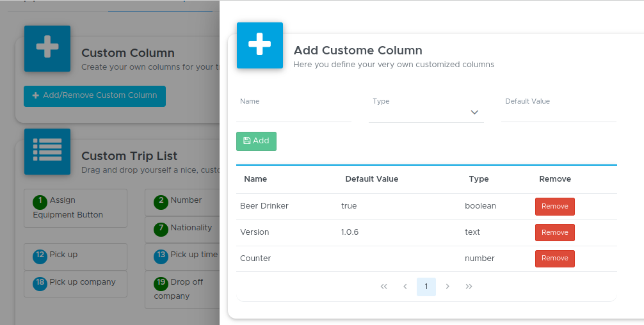Click the Default Value input field
The width and height of the screenshot is (644, 325).
[559, 113]
